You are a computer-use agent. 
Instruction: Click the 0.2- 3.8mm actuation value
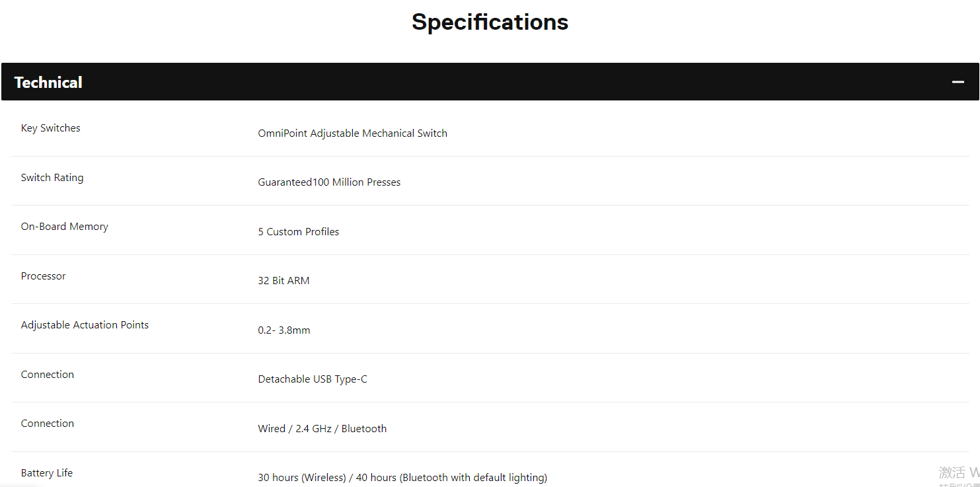pos(283,330)
